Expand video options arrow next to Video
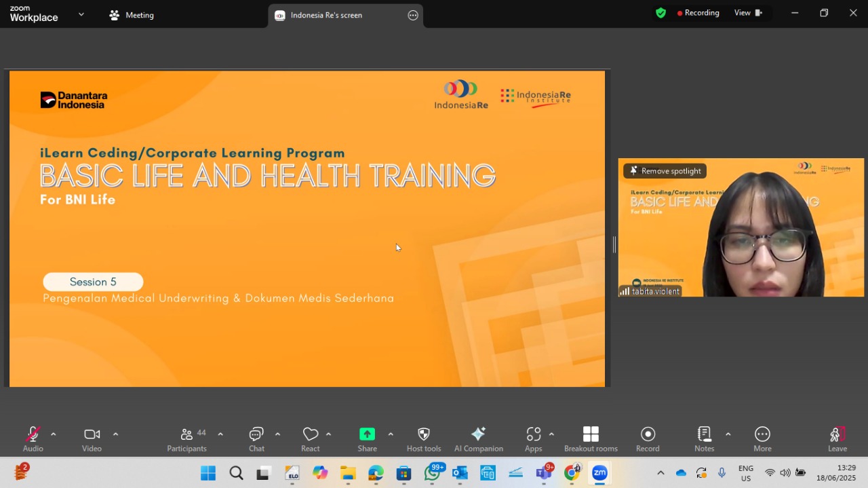 point(115,434)
